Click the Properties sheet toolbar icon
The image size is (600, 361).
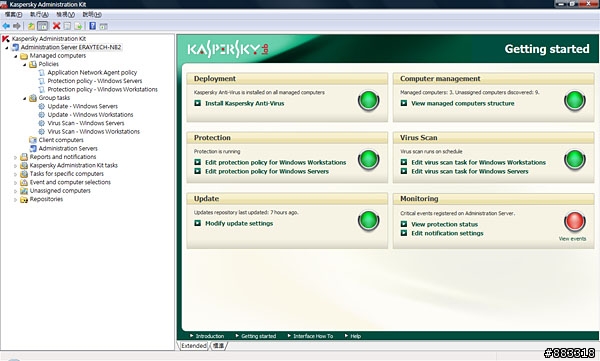(x=67, y=26)
